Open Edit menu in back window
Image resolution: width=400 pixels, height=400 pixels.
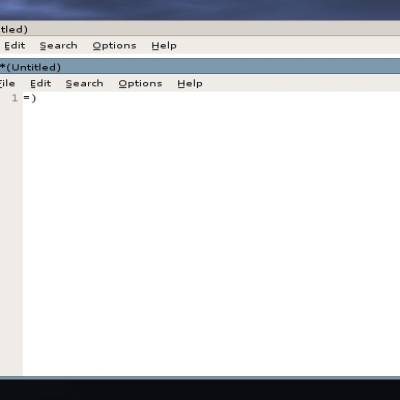15,45
